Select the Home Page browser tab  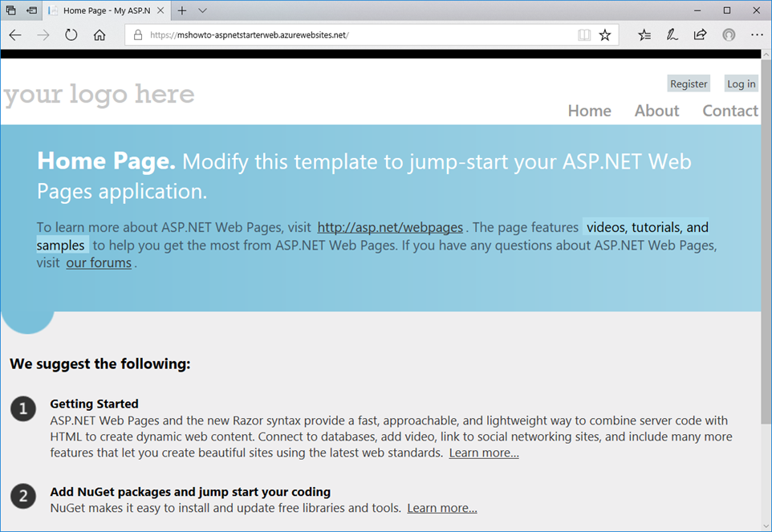[108, 10]
